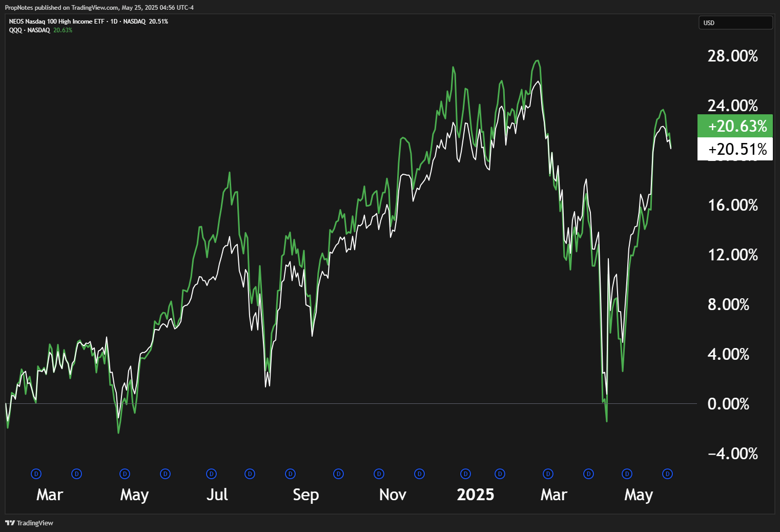
Task: Click the Sep label on the time axis
Action: coord(305,495)
